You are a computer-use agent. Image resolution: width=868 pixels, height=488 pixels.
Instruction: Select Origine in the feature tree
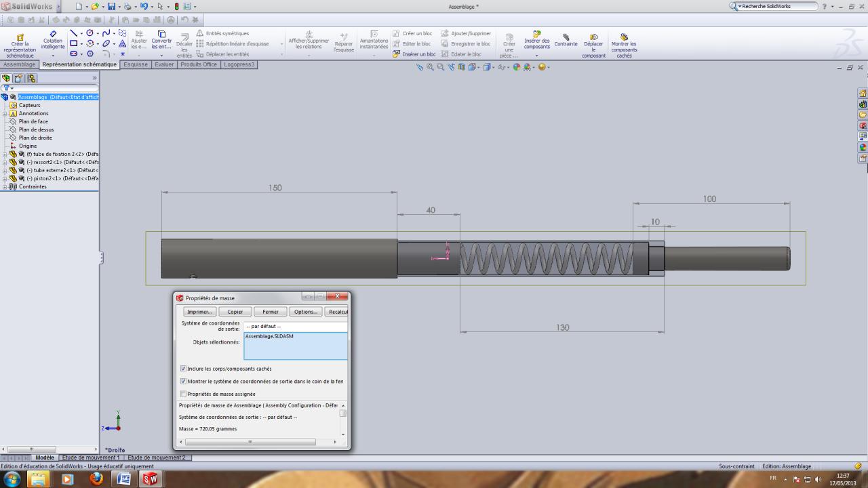[28, 146]
